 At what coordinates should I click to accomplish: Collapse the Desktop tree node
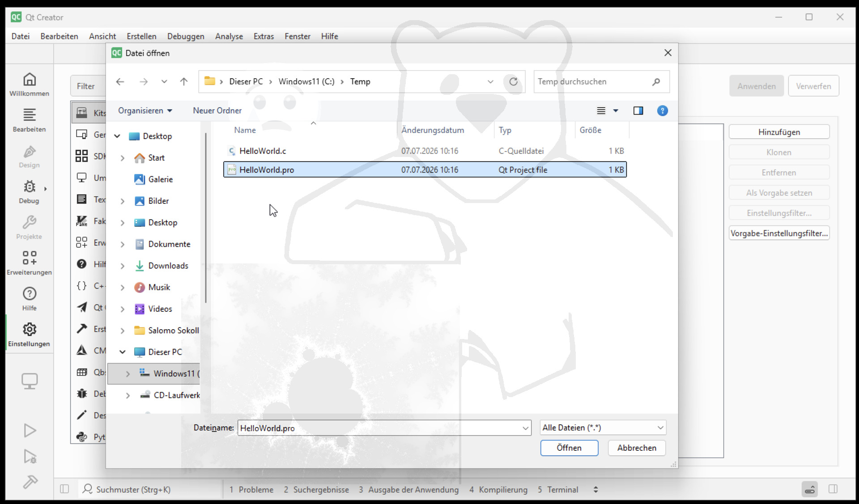point(117,136)
